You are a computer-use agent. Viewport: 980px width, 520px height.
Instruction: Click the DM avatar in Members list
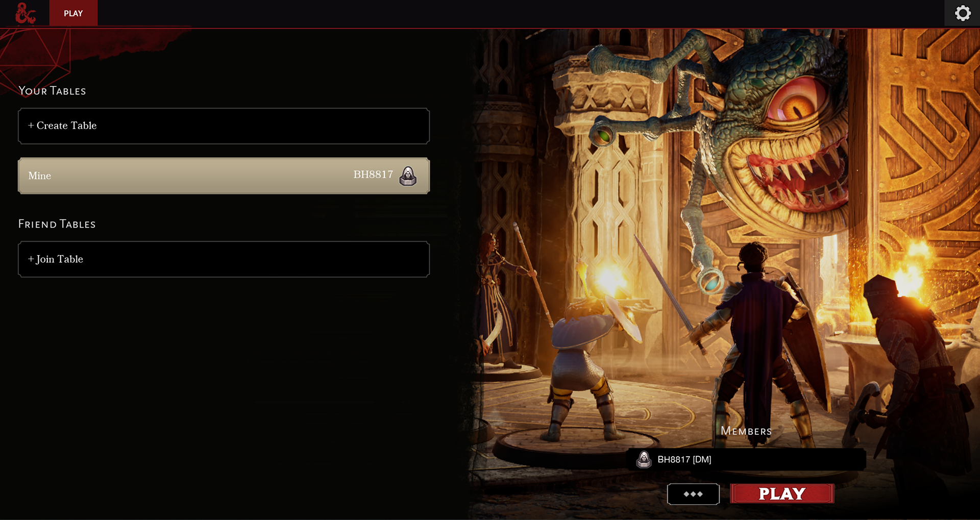pos(644,459)
